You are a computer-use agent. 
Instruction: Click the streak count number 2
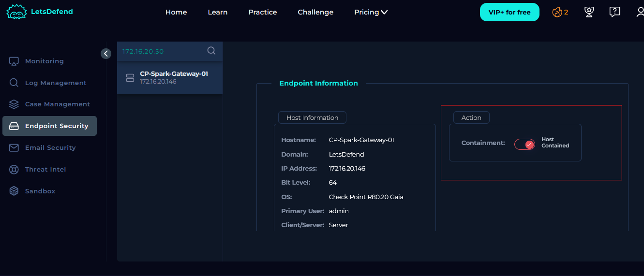coord(566,13)
